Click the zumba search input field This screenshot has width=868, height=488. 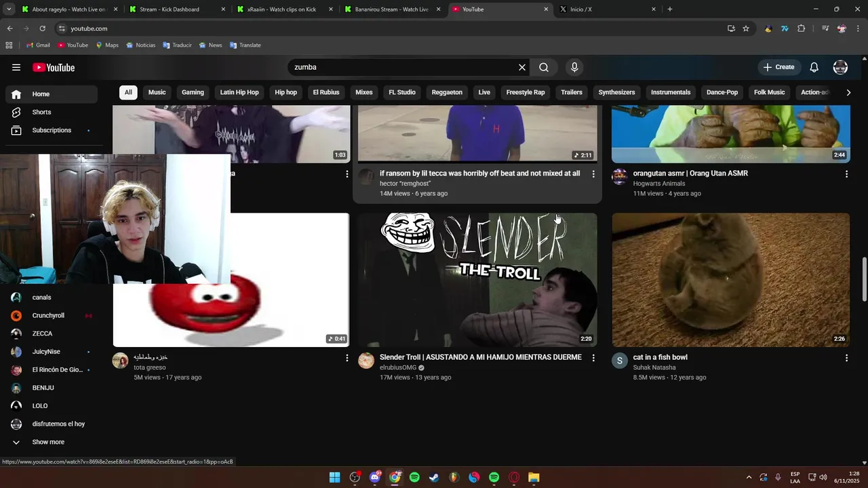[403, 67]
